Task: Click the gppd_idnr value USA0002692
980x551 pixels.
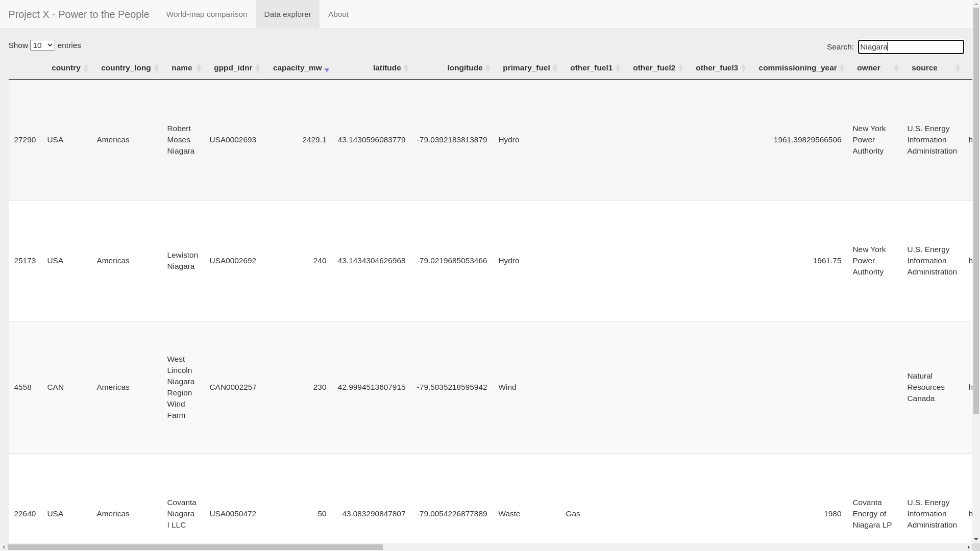Action: (x=233, y=261)
